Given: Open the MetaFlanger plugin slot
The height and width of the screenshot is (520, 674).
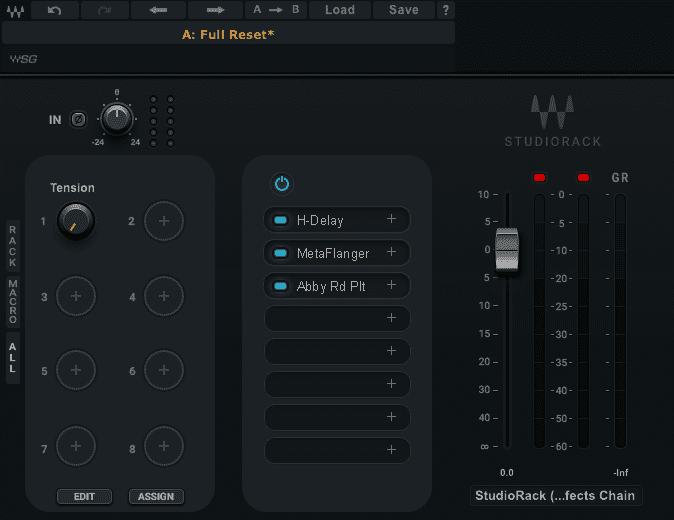Looking at the screenshot, I should click(337, 253).
